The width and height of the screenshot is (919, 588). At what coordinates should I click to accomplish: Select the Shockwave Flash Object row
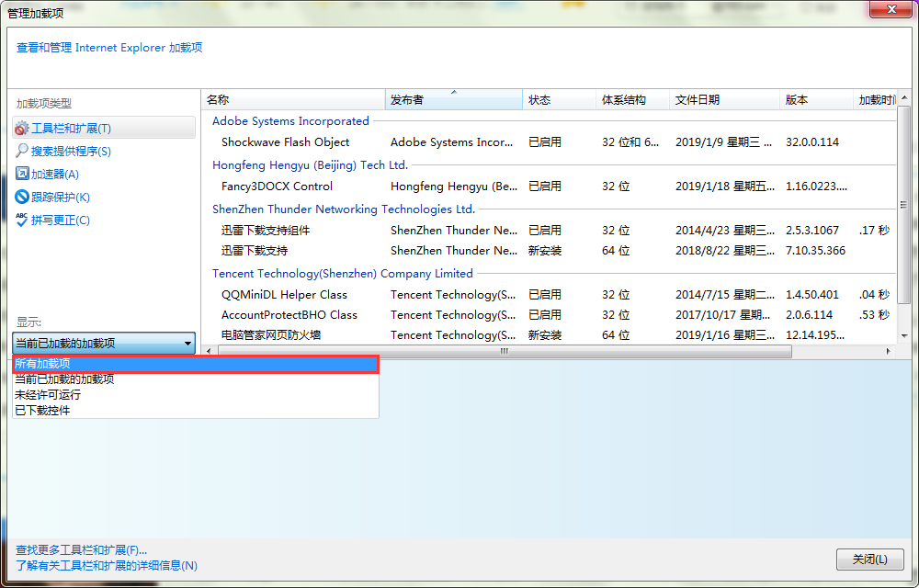coord(286,142)
